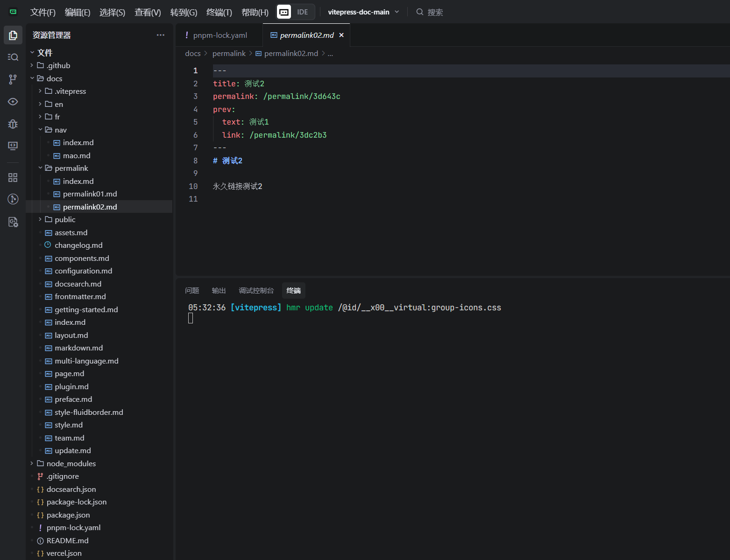Viewport: 730px width, 560px height.
Task: Click the three-dots menu in Explorer header
Action: pyautogui.click(x=161, y=35)
